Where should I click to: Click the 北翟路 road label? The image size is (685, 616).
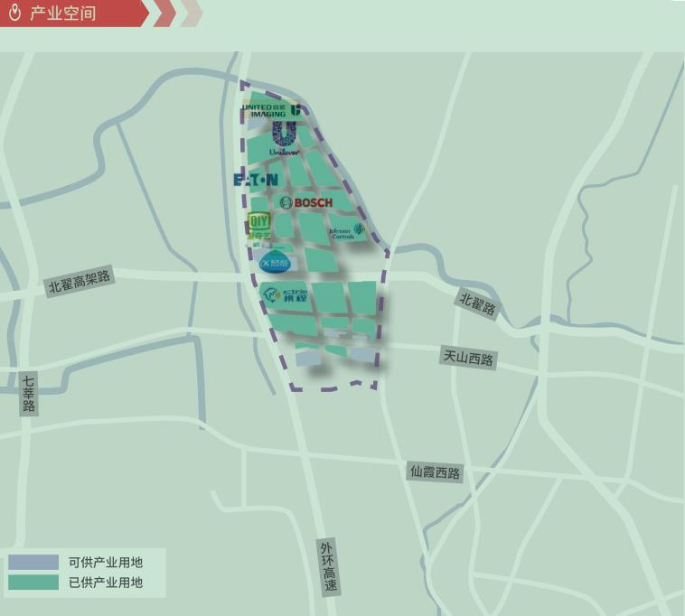tap(478, 303)
